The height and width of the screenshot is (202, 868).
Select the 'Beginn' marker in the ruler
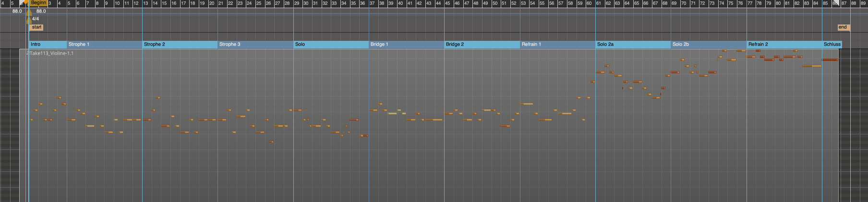tap(38, 3)
